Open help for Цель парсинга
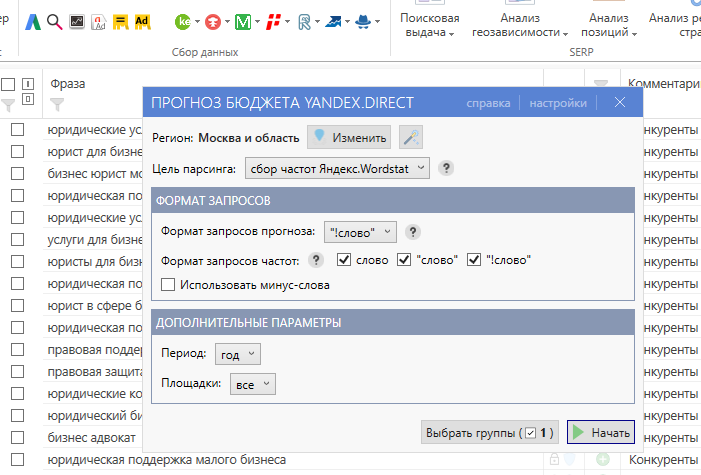The image size is (701, 475). (446, 168)
